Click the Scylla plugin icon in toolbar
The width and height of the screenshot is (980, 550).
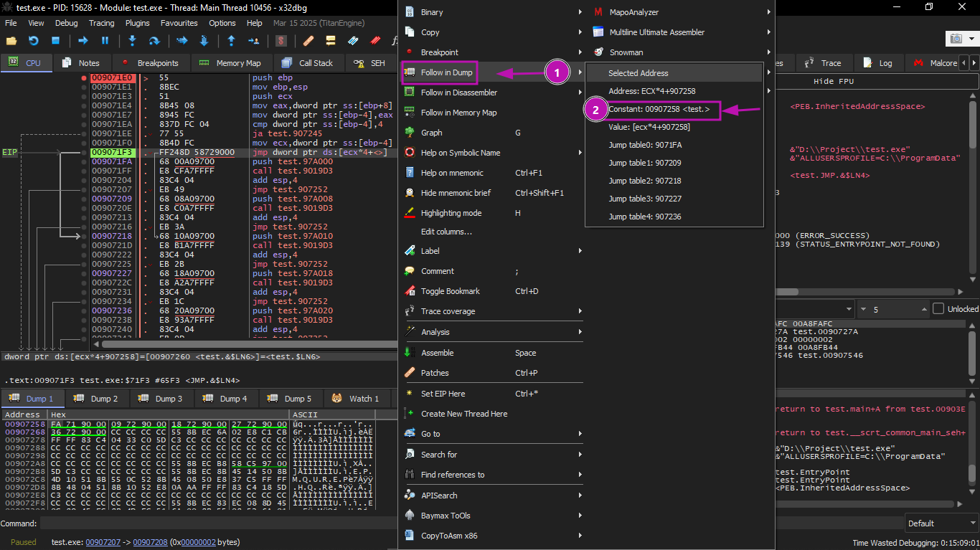tap(282, 41)
